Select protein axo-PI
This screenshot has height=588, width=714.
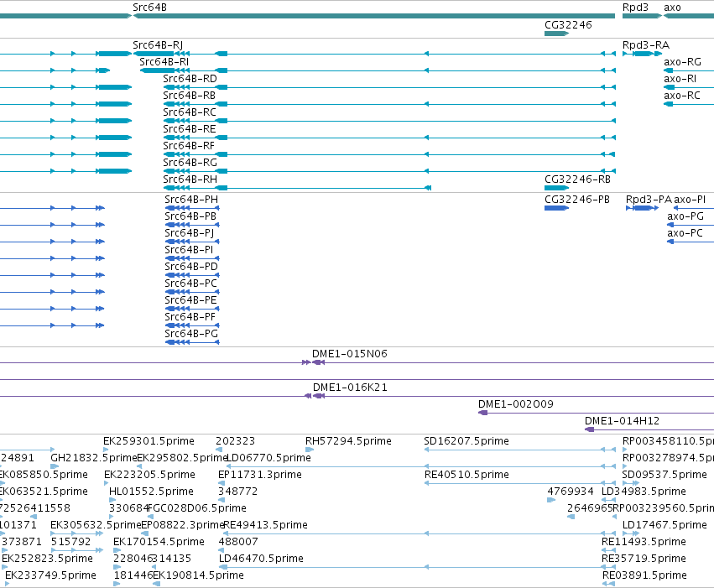(x=690, y=200)
